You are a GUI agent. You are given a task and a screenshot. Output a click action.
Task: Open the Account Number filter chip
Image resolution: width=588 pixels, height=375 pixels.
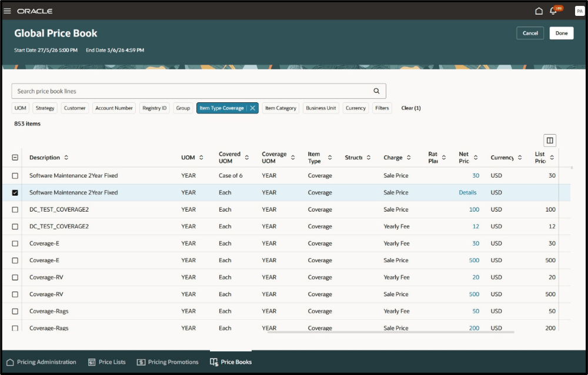(x=114, y=108)
